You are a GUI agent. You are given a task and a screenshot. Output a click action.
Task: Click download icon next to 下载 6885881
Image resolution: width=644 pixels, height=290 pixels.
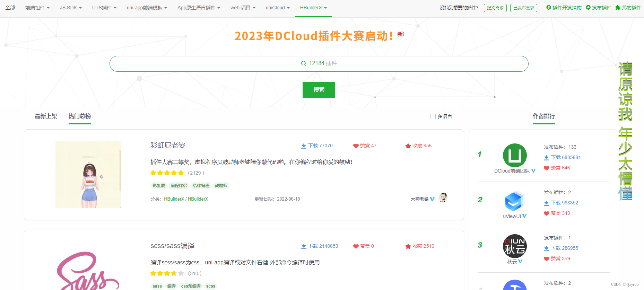[x=546, y=158]
